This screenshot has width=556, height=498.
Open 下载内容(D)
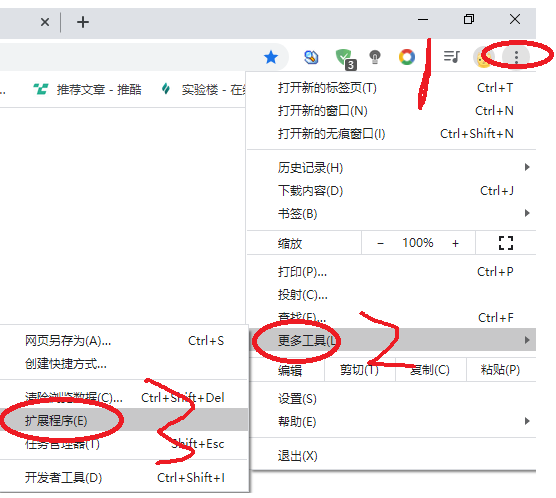click(x=391, y=190)
